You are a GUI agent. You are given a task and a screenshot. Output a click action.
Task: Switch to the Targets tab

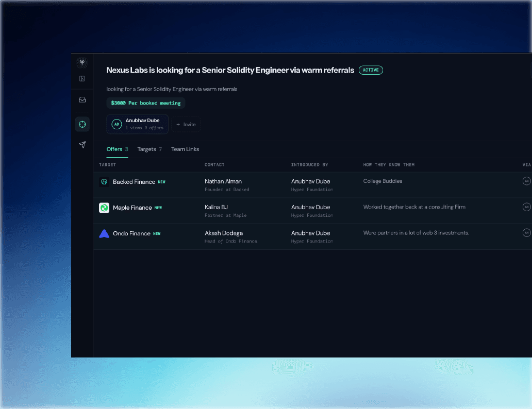click(149, 149)
